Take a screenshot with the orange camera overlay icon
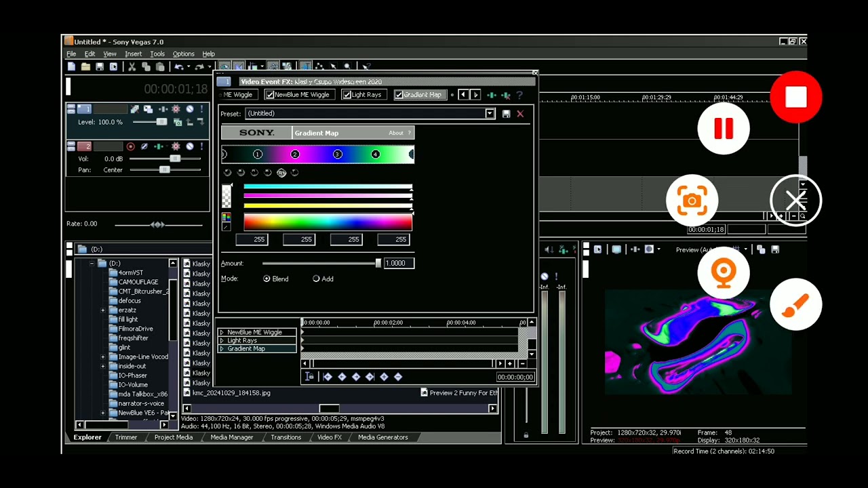868x488 pixels. click(x=692, y=201)
